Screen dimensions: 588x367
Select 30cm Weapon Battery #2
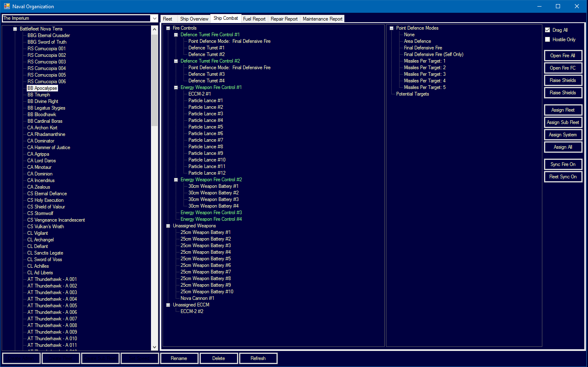[x=214, y=193]
